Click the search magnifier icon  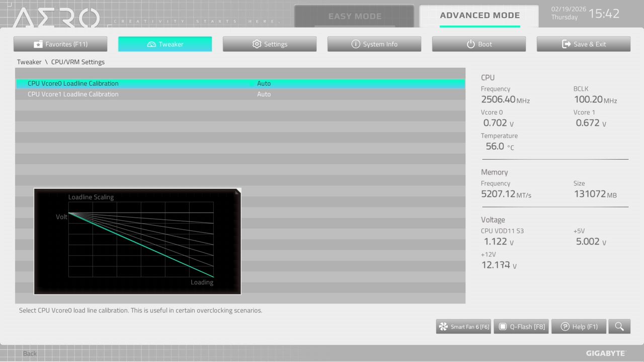point(619,326)
